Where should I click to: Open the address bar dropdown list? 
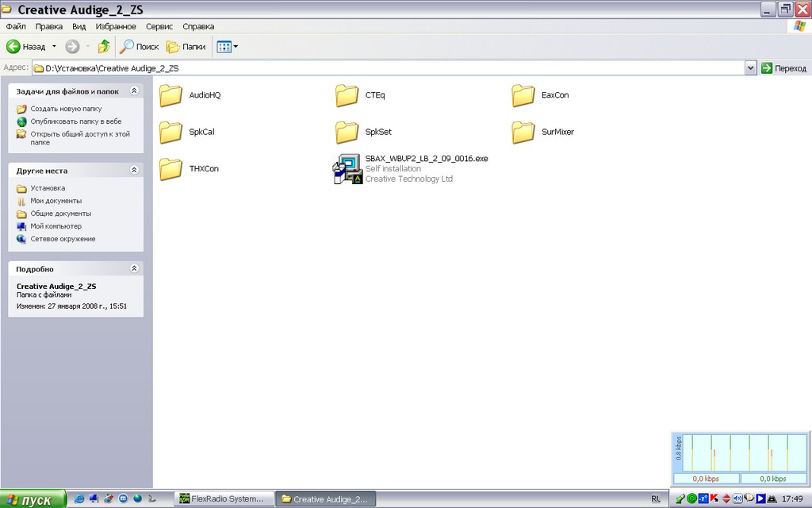point(750,68)
